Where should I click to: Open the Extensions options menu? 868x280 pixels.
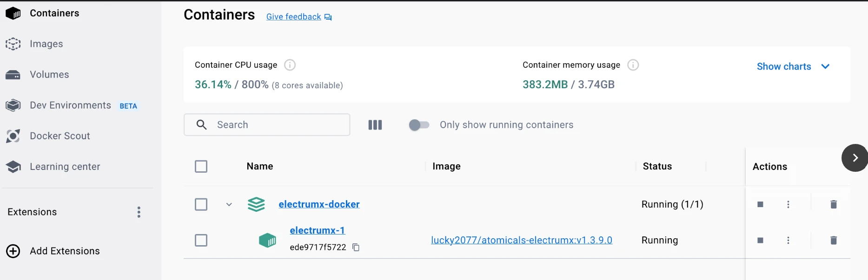139,212
